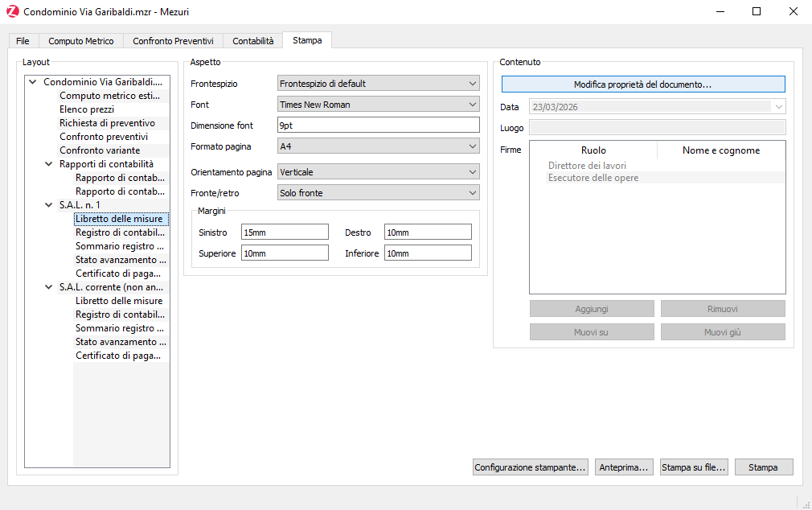Image resolution: width=812 pixels, height=510 pixels.
Task: Switch to the Contabilità tab
Action: tap(252, 41)
